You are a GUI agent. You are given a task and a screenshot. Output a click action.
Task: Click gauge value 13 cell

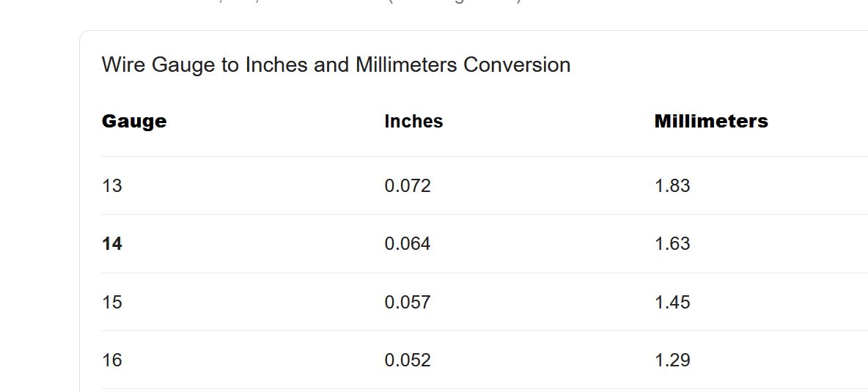[112, 185]
